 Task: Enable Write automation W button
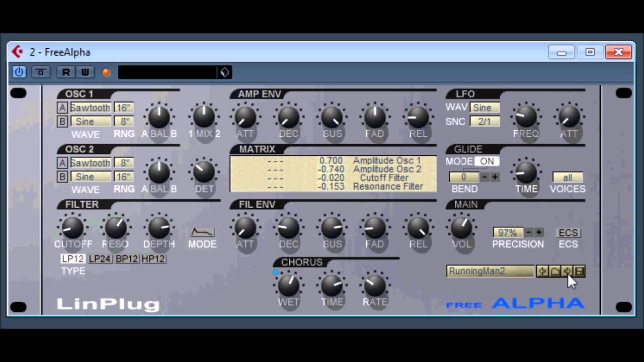coord(85,72)
